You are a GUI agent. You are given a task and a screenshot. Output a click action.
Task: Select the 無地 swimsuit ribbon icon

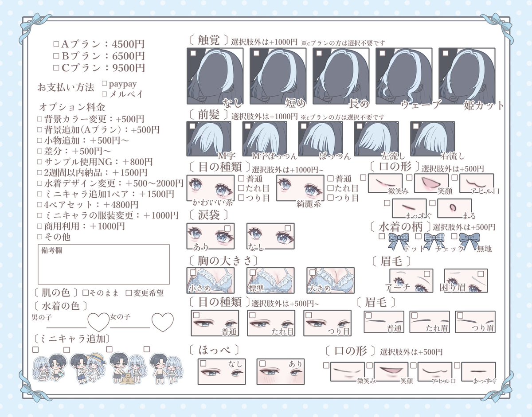pyautogui.click(x=469, y=242)
